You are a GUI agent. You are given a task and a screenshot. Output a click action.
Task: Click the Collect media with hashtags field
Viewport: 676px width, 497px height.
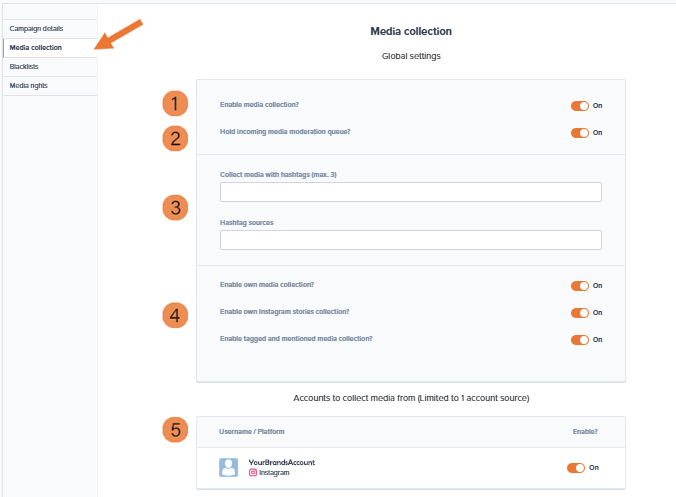410,192
